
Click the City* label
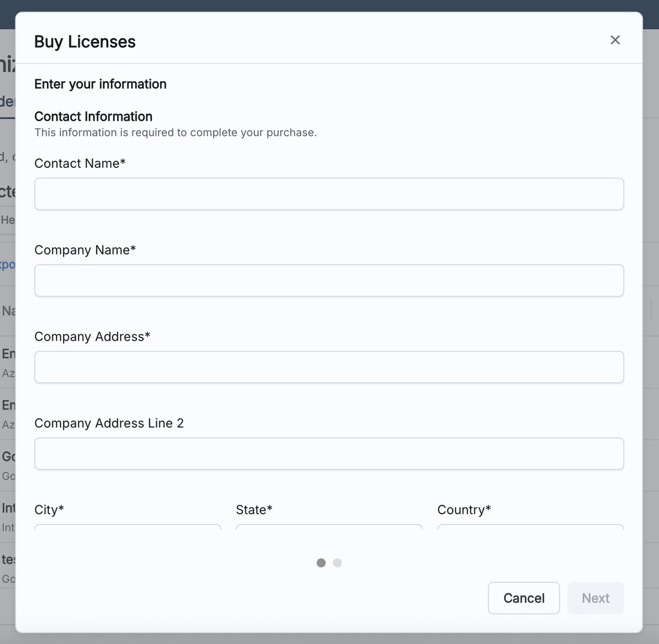49,510
